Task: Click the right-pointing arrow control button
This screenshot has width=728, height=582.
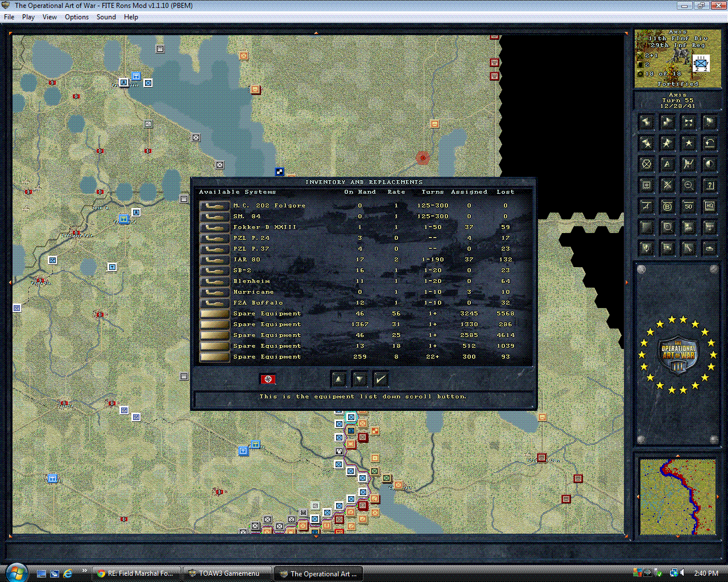Action: (667, 122)
